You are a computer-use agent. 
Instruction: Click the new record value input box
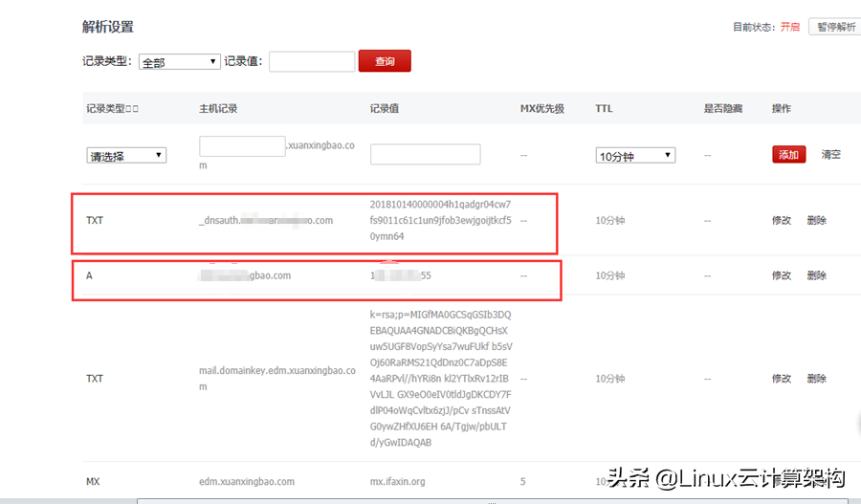pos(425,154)
